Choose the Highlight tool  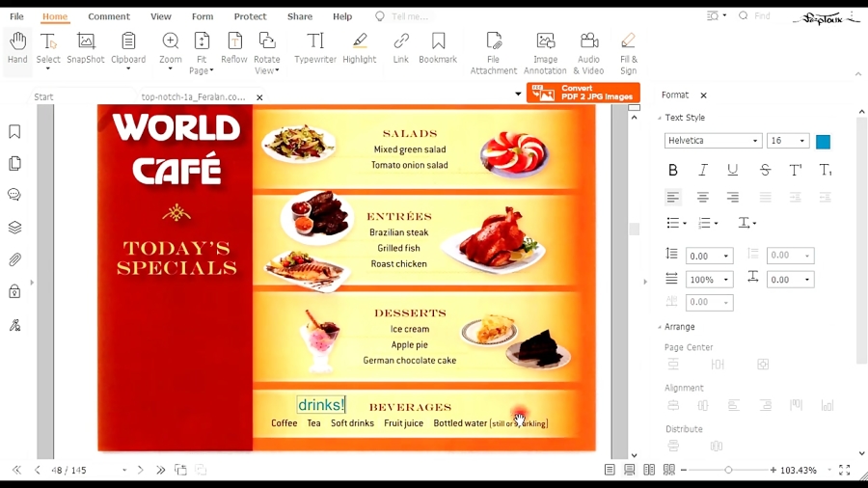359,47
